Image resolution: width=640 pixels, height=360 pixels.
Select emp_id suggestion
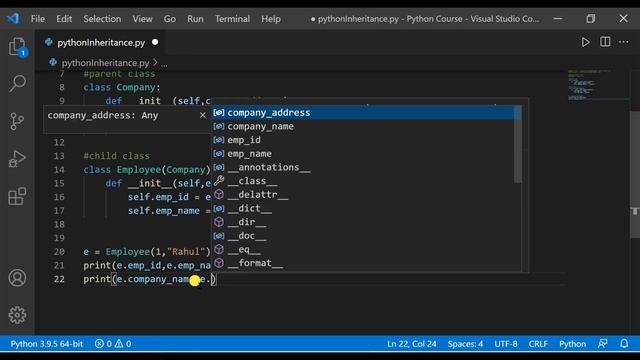[363, 140]
